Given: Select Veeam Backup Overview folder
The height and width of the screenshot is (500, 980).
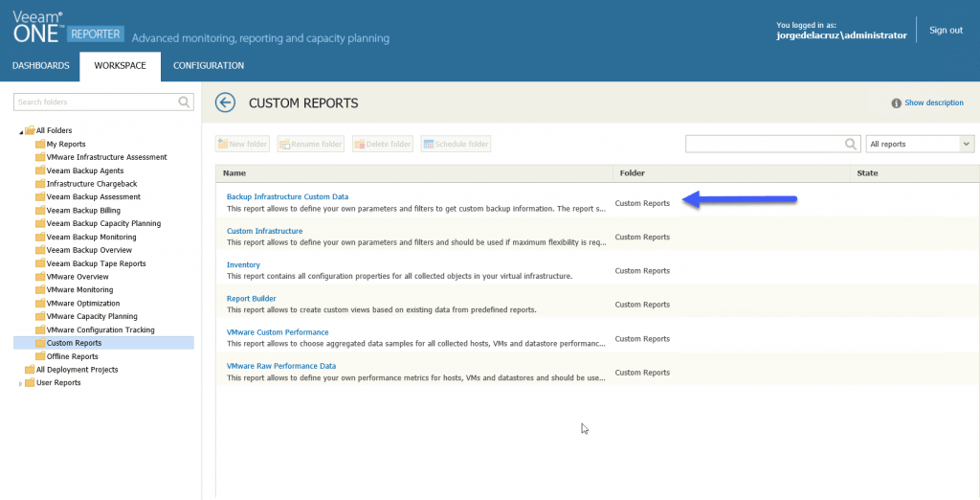Looking at the screenshot, I should point(89,250).
